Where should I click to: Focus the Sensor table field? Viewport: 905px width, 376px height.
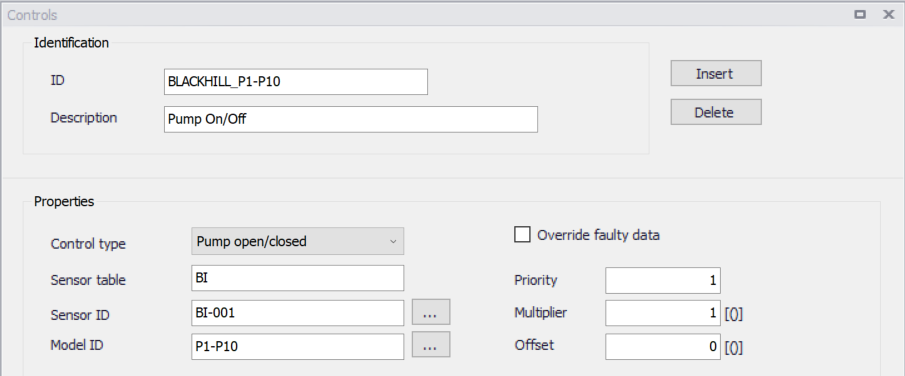coord(297,278)
